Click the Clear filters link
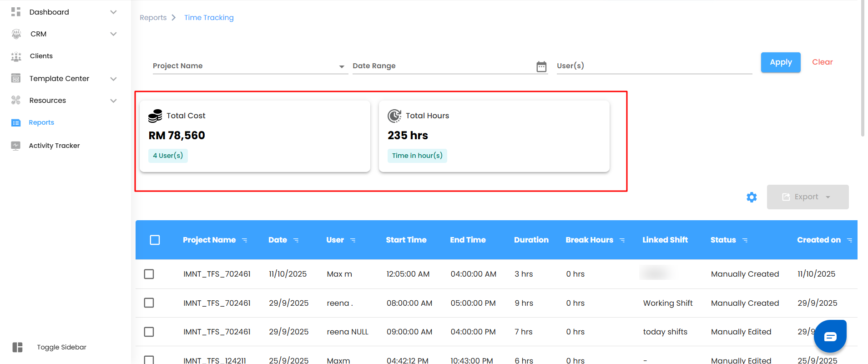The image size is (868, 364). point(822,62)
